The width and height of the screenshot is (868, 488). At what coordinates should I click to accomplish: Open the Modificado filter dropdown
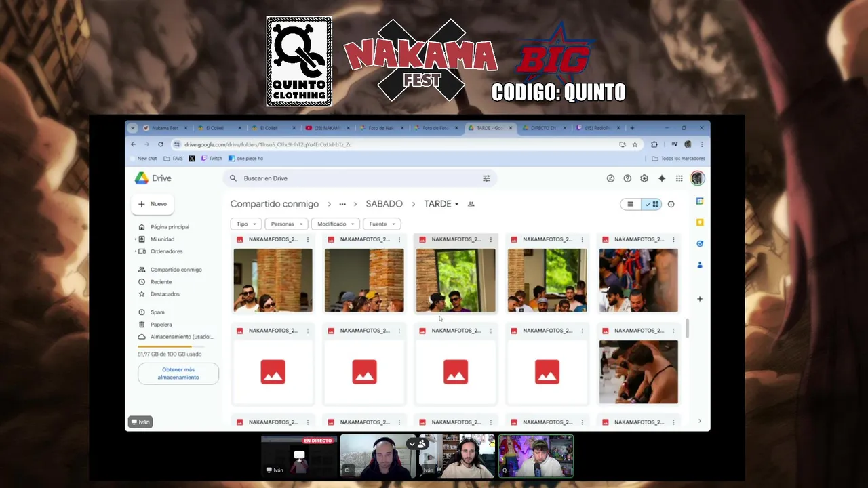point(335,224)
